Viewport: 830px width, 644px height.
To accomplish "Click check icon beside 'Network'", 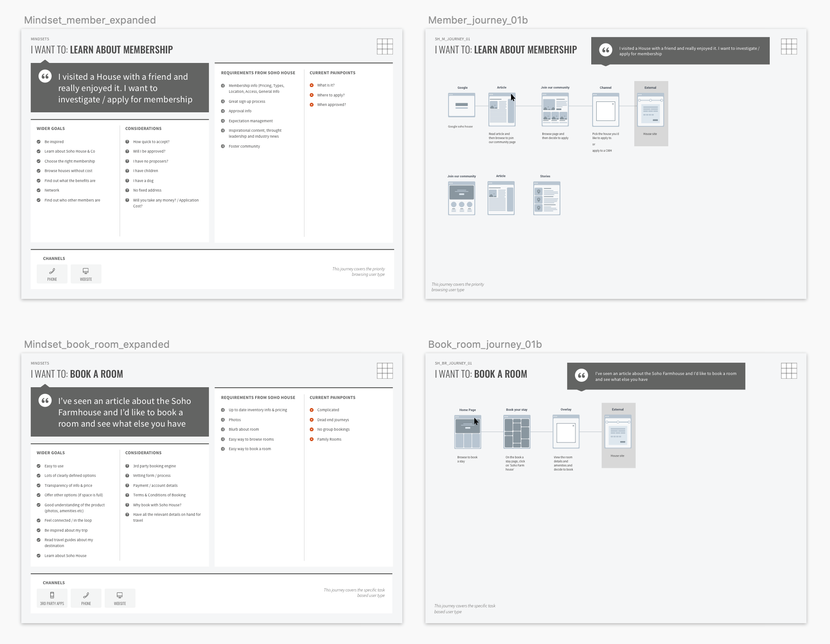I will pyautogui.click(x=39, y=190).
